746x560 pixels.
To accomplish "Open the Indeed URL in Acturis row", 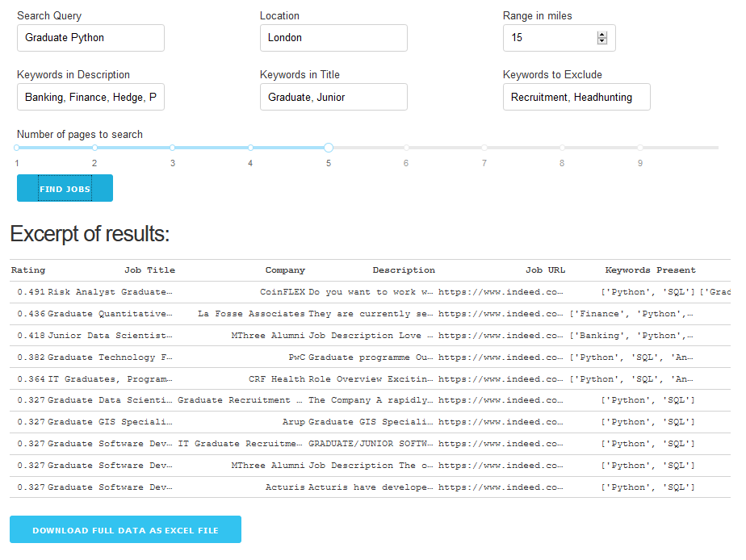I will (x=501, y=487).
